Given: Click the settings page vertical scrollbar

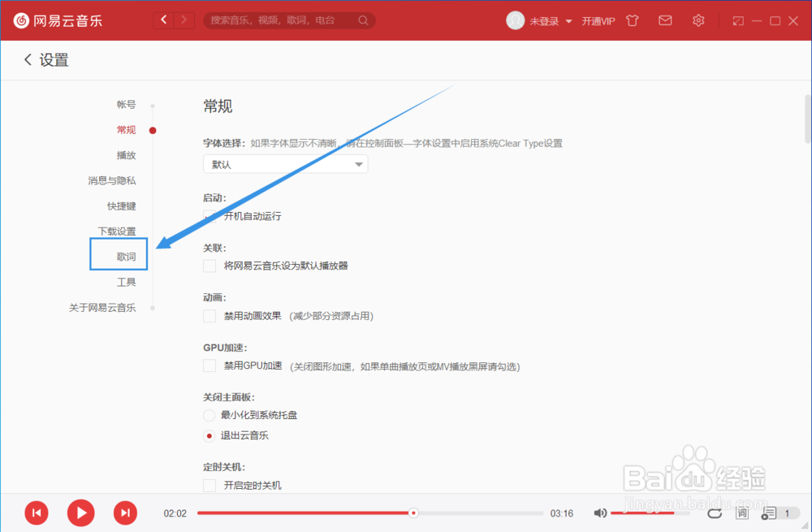Looking at the screenshot, I should (808, 119).
